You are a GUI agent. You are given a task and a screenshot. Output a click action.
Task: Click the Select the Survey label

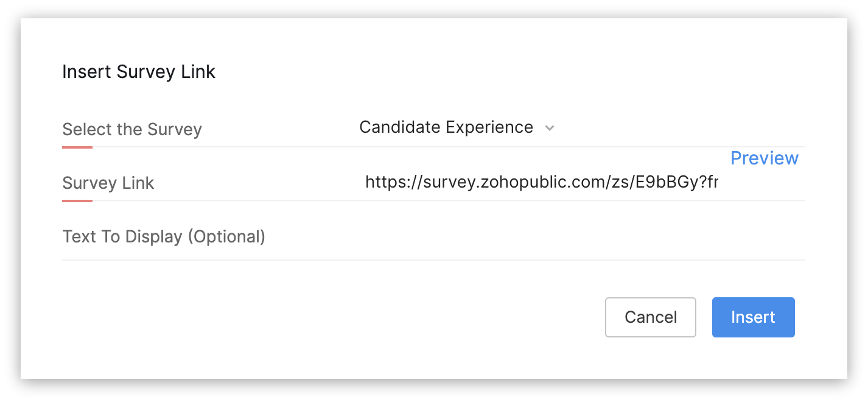(x=131, y=129)
